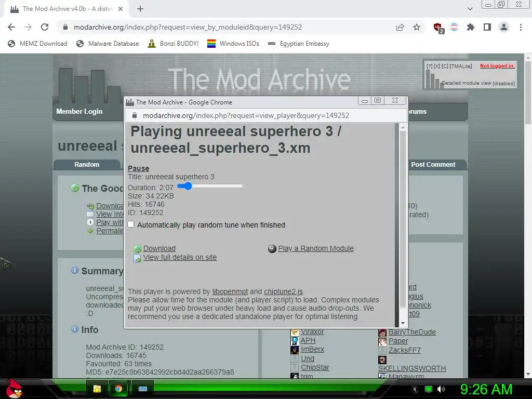The width and height of the screenshot is (532, 399).
Task: Select the Random tab
Action: pos(87,165)
